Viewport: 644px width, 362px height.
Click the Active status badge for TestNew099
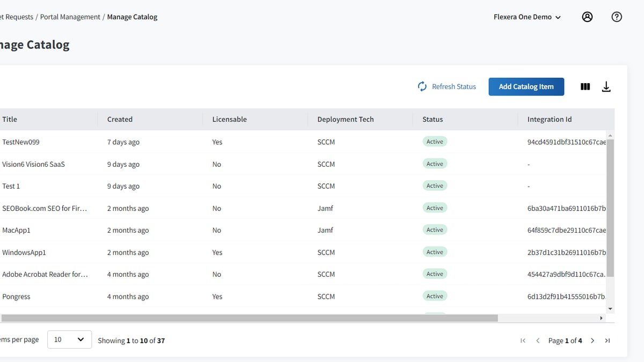[435, 142]
